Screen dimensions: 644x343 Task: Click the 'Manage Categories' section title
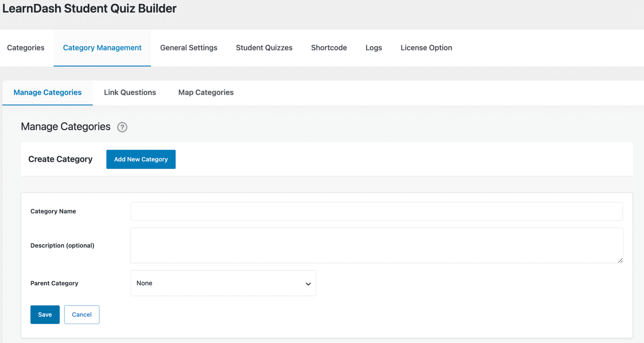[66, 127]
